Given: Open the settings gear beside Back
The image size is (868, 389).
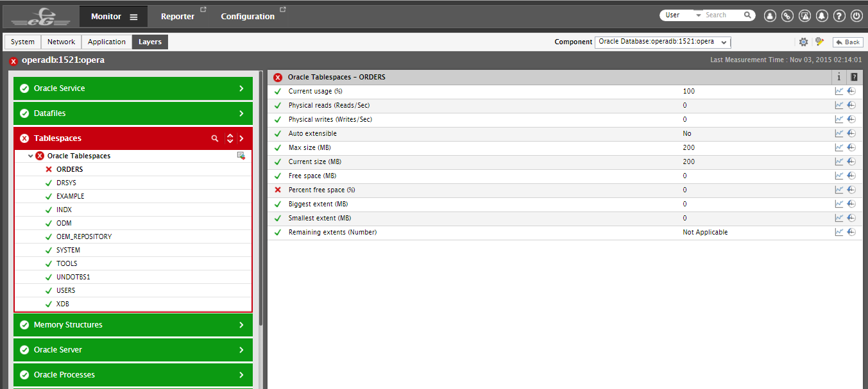Looking at the screenshot, I should (804, 42).
